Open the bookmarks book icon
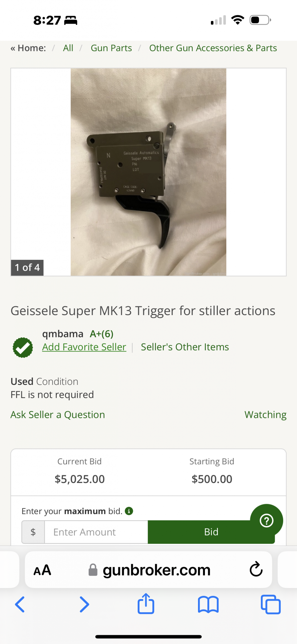Screen dimensions: 297x644 click(x=208, y=604)
